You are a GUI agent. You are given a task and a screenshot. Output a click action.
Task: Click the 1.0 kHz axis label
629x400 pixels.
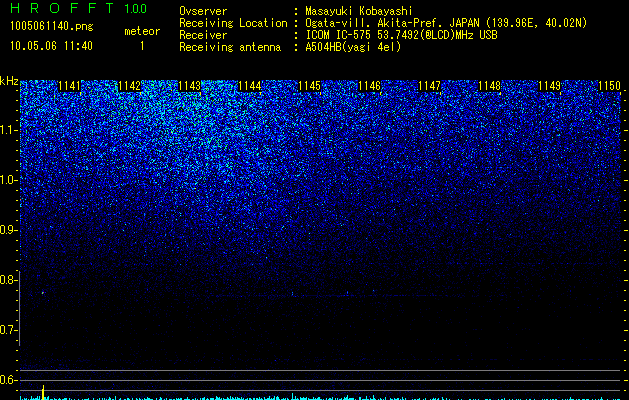click(8, 180)
